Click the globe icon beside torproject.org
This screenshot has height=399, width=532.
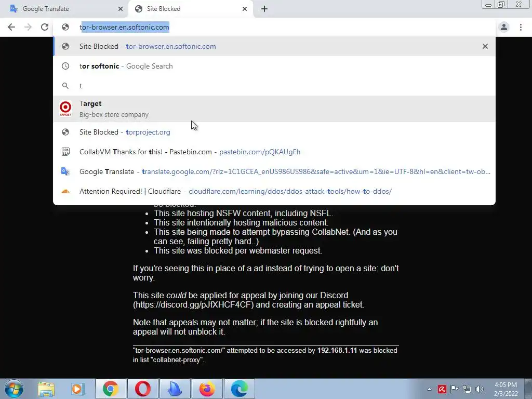(x=65, y=132)
